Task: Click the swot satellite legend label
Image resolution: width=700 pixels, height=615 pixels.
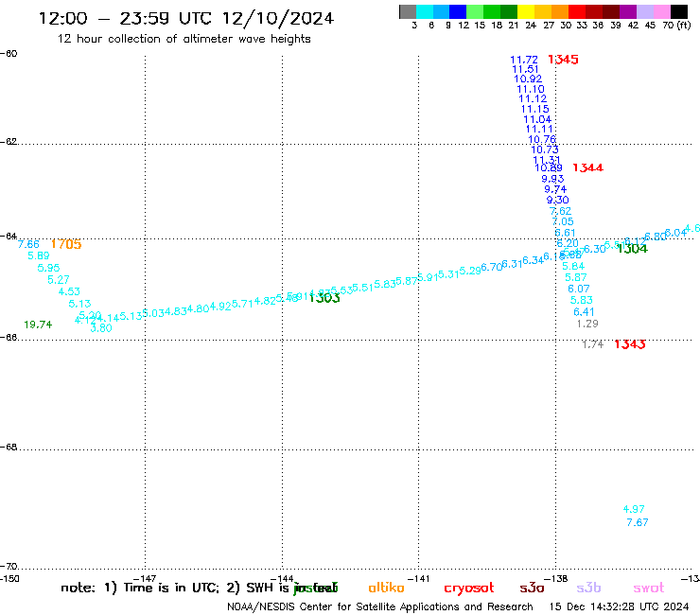Action: 649,588
